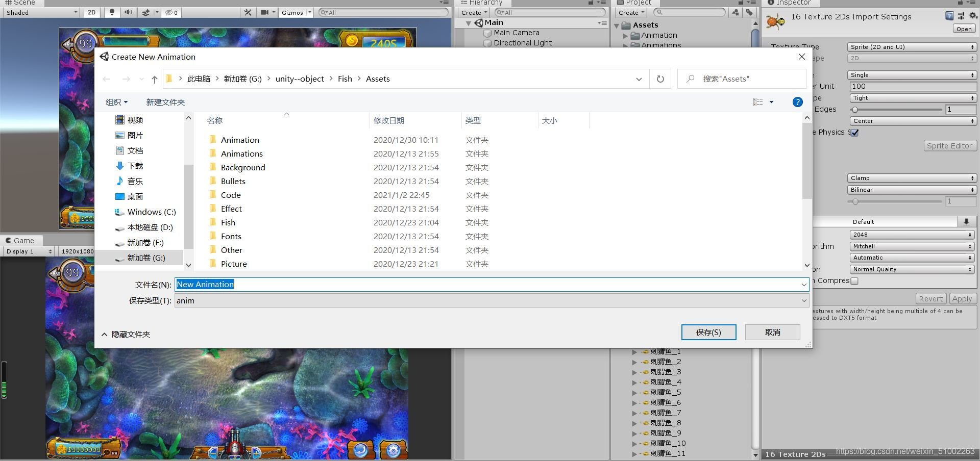Click the Fish breadcrumb in address bar
980x461 pixels.
coord(345,79)
